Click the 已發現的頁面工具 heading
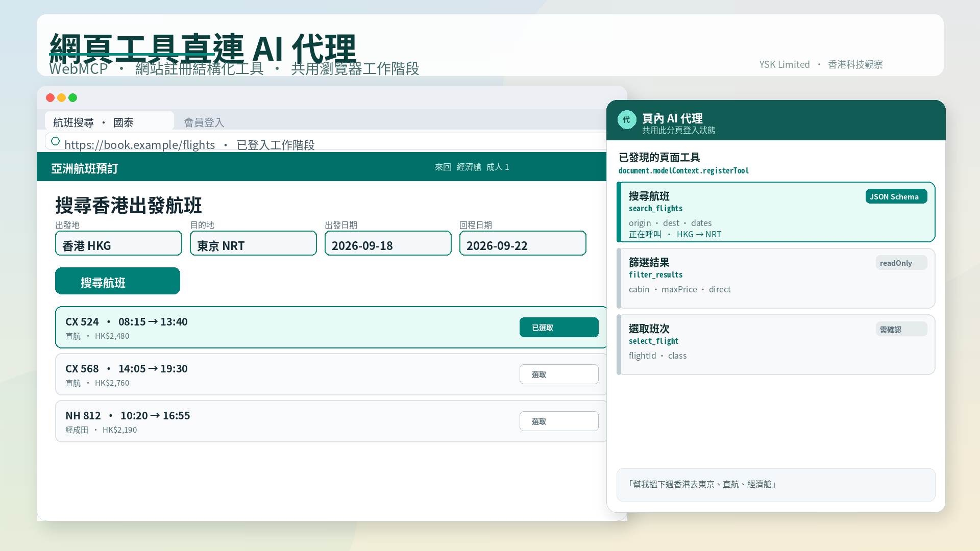The image size is (980, 551). tap(659, 158)
